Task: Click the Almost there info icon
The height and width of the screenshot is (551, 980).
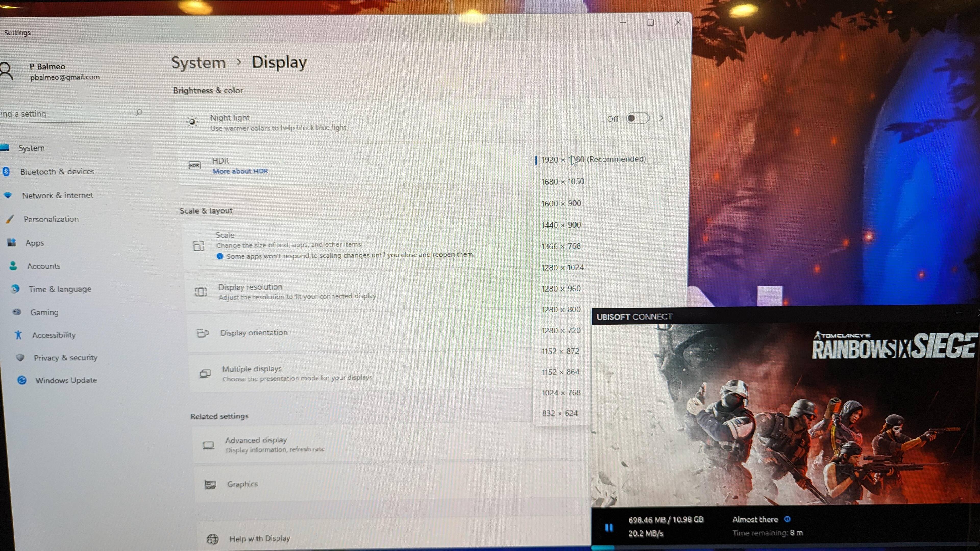Action: tap(787, 519)
